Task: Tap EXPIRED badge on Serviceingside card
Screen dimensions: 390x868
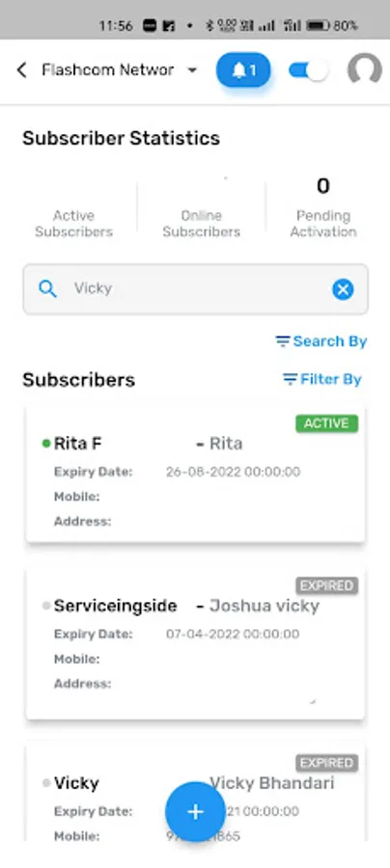Action: (x=327, y=585)
